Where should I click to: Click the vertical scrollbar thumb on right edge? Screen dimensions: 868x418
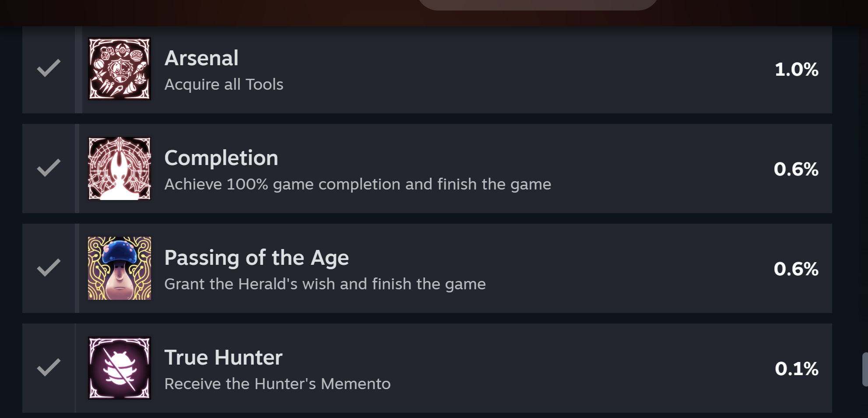click(x=865, y=369)
